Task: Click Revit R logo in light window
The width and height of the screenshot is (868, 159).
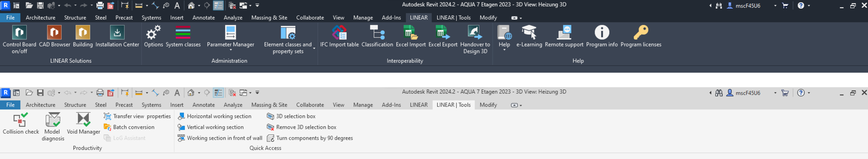Action: click(x=6, y=93)
